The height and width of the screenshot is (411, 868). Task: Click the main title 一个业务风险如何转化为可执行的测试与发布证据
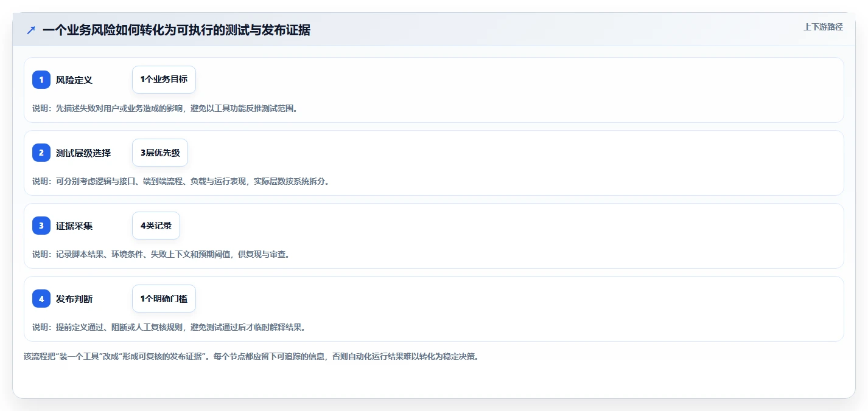coord(177,30)
